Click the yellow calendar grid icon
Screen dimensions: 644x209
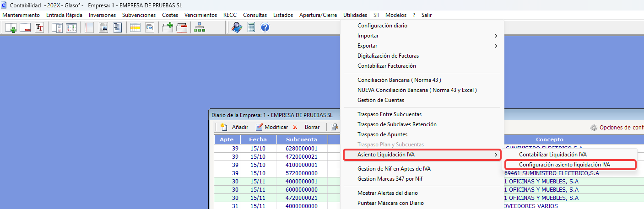click(135, 27)
